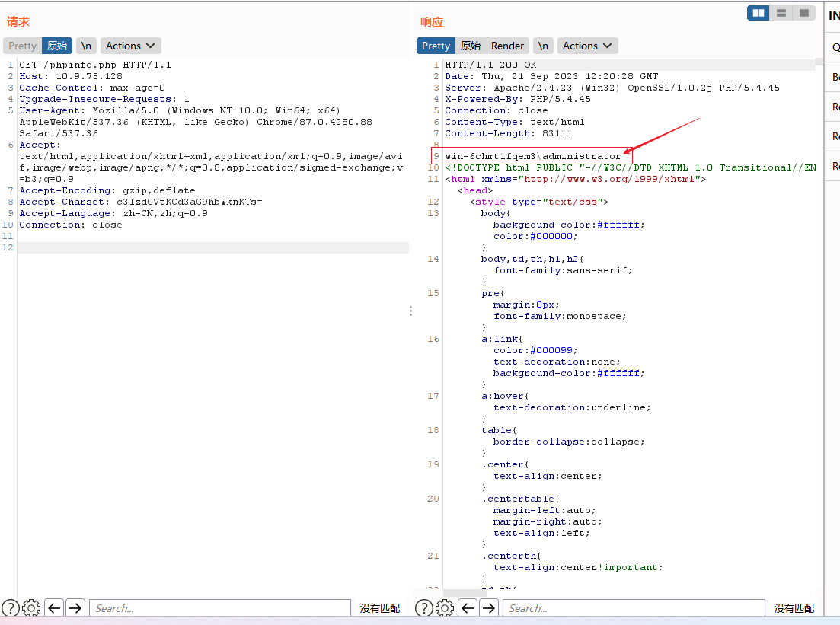Go to next match in response search
The height and width of the screenshot is (625, 840).
(489, 607)
